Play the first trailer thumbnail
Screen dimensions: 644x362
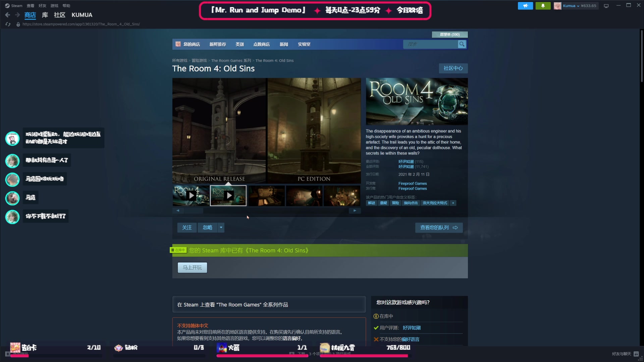[x=191, y=195]
